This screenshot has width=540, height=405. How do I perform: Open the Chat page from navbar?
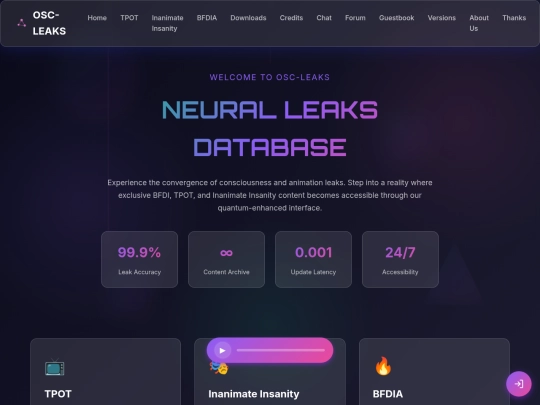tap(324, 18)
